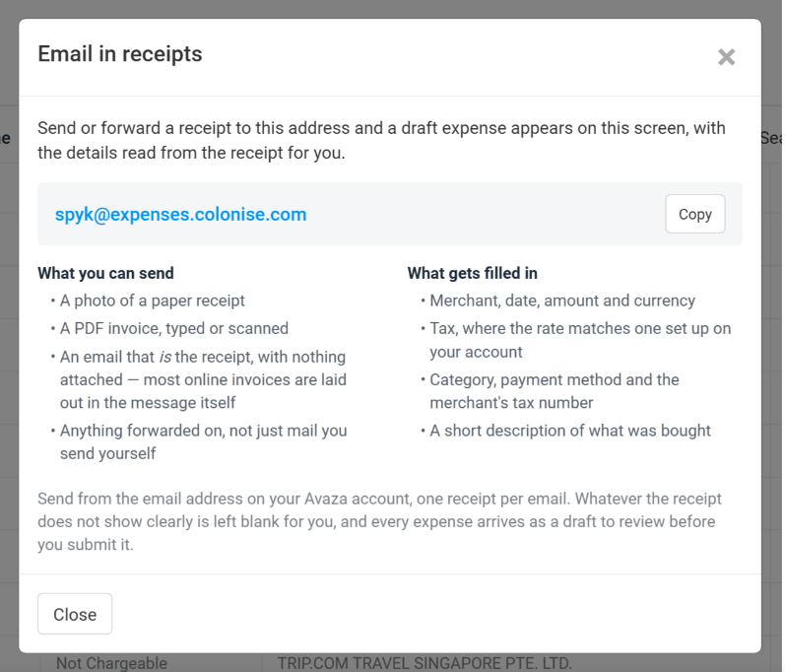
Task: Click the intro paragraph about forwarding receipts
Action: pyautogui.click(x=381, y=140)
